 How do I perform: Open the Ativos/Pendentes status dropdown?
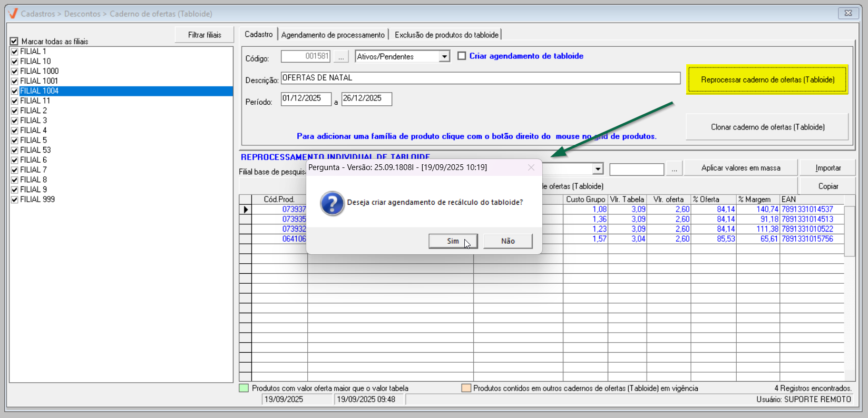point(444,56)
